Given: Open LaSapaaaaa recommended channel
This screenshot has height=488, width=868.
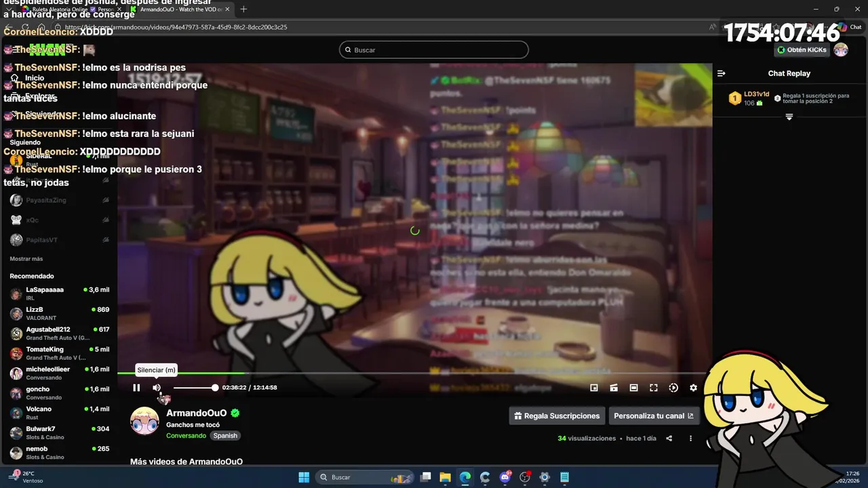Looking at the screenshot, I should click(59, 293).
